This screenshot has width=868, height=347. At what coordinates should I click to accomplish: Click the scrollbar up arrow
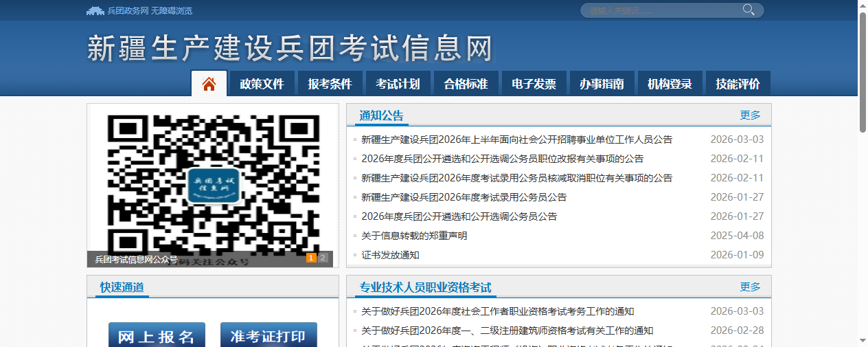click(x=863, y=5)
